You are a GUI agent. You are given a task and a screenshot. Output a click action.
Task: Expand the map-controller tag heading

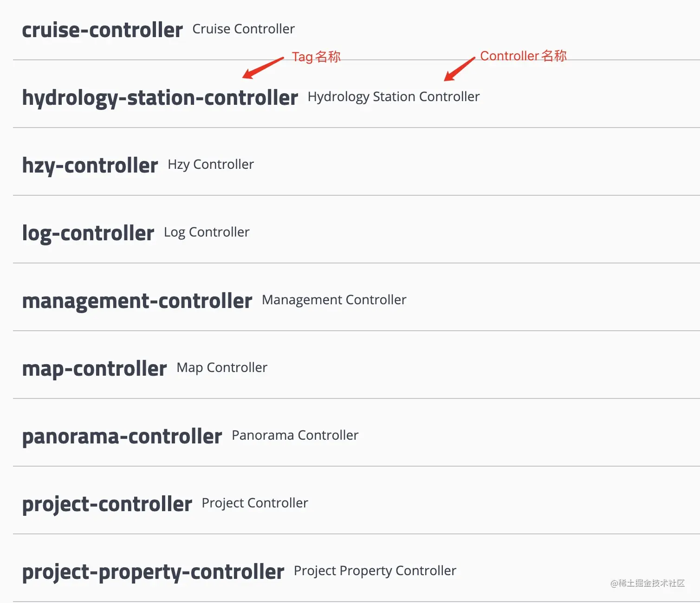[x=94, y=369]
